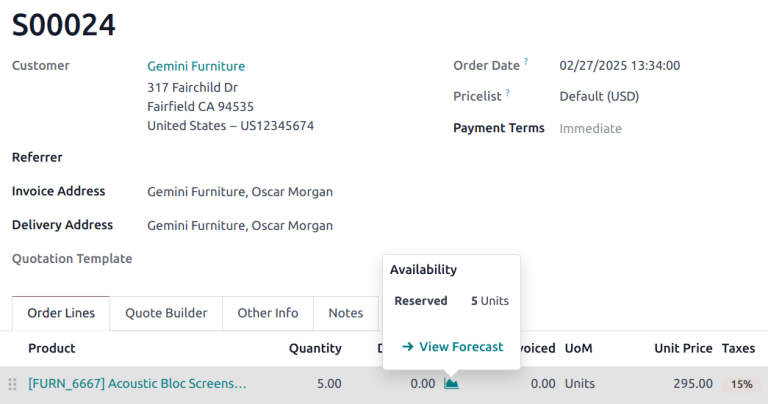Select the Order Lines tab
This screenshot has height=404, width=768.
coord(61,313)
